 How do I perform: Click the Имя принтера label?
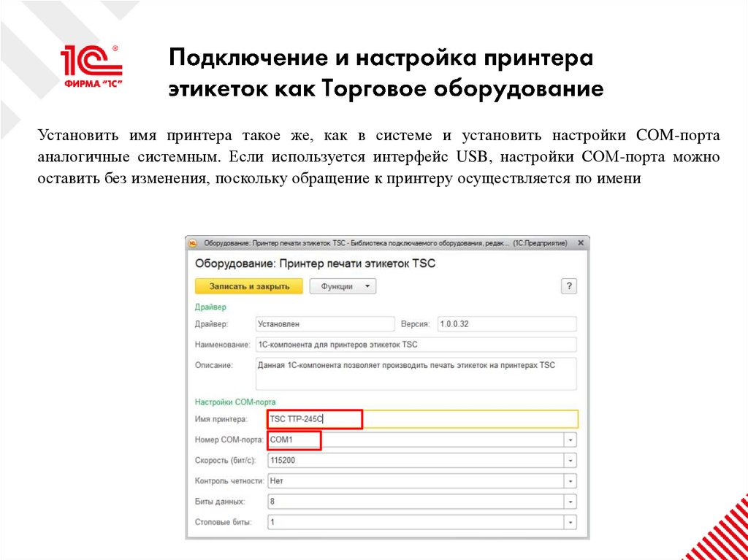pyautogui.click(x=221, y=420)
